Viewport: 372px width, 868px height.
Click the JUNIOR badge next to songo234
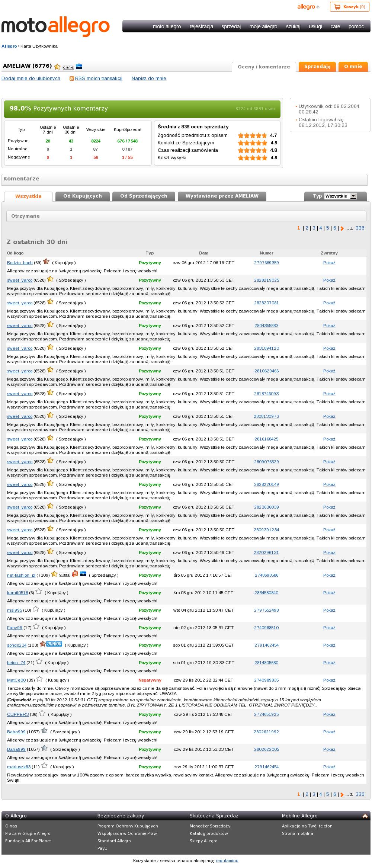[54, 644]
